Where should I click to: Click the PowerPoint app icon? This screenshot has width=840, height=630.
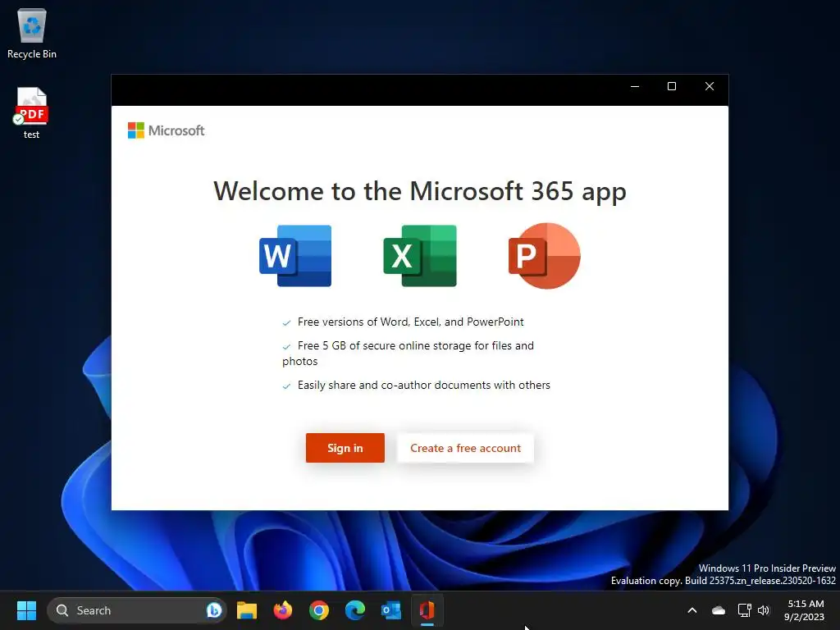coord(545,256)
